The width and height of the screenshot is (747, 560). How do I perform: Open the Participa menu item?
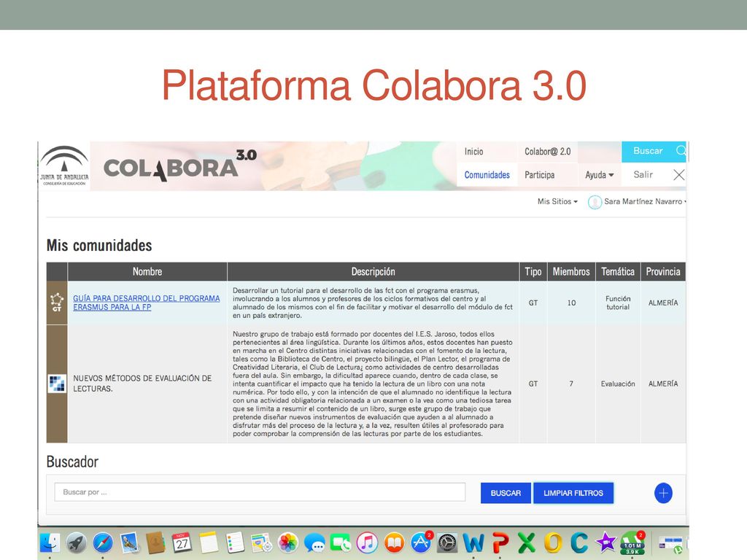539,175
